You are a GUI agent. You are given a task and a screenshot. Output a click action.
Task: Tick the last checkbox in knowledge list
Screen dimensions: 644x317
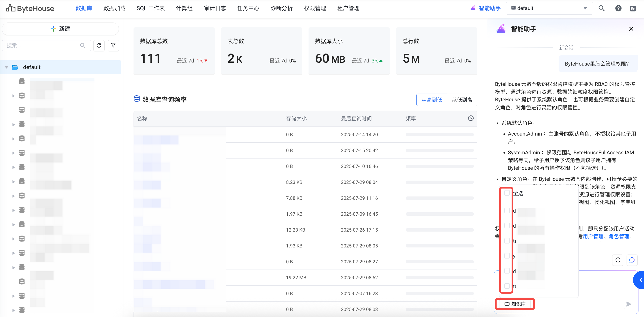[507, 286]
